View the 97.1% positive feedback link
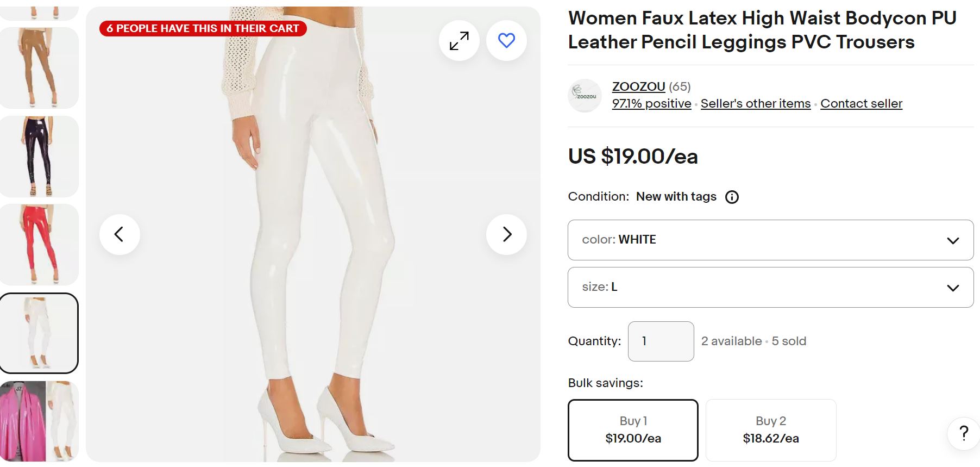 coord(651,104)
